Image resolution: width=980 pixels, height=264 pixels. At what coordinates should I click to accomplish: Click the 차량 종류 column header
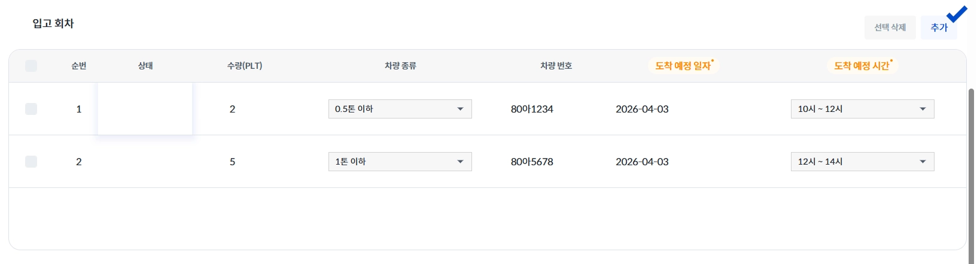400,66
